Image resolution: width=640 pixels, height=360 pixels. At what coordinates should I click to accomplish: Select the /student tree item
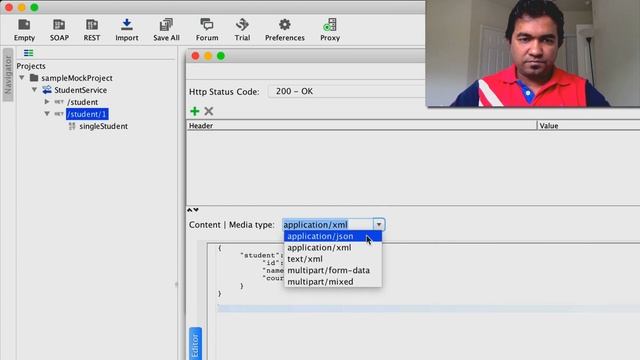click(82, 102)
